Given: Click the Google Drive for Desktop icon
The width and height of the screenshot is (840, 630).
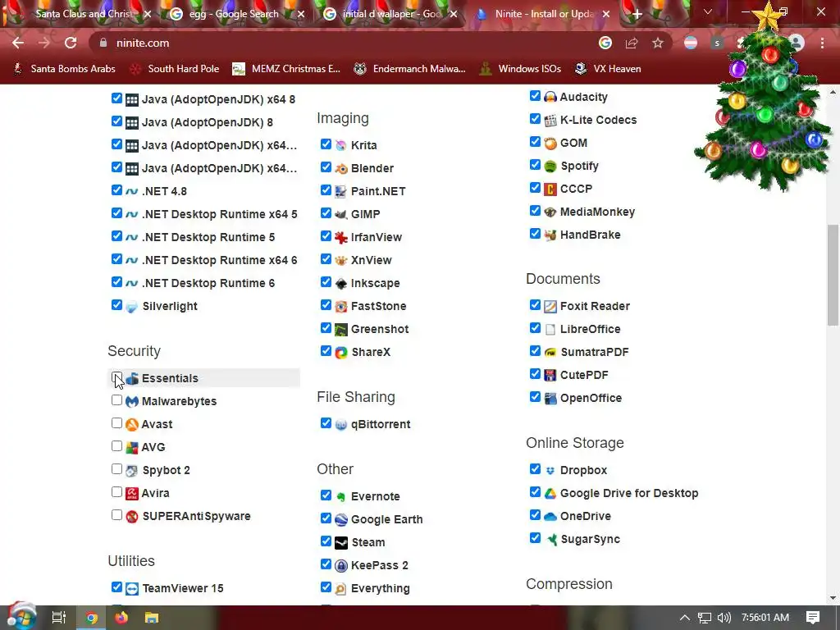Looking at the screenshot, I should coord(550,493).
